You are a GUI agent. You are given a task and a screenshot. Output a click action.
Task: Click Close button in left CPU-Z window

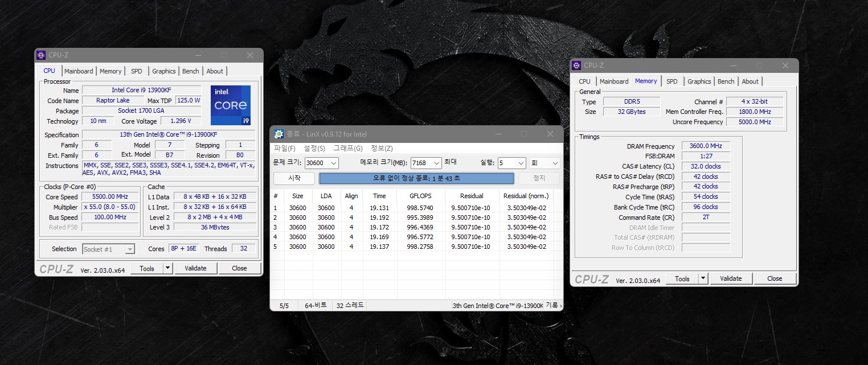pyautogui.click(x=239, y=268)
